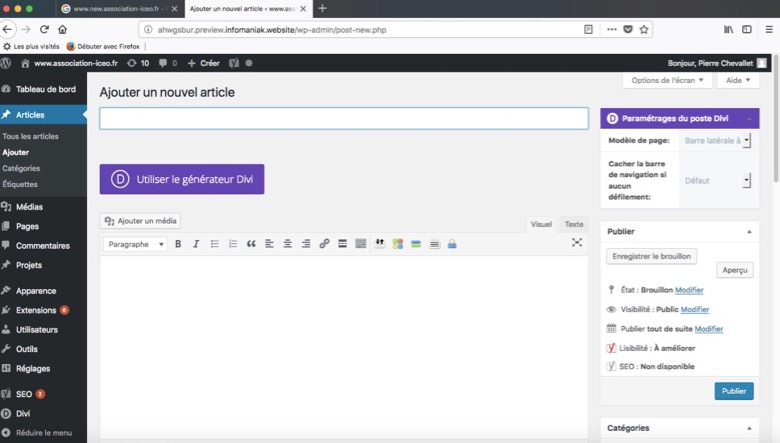Click Utiliser le générateur Divi button

click(x=182, y=179)
